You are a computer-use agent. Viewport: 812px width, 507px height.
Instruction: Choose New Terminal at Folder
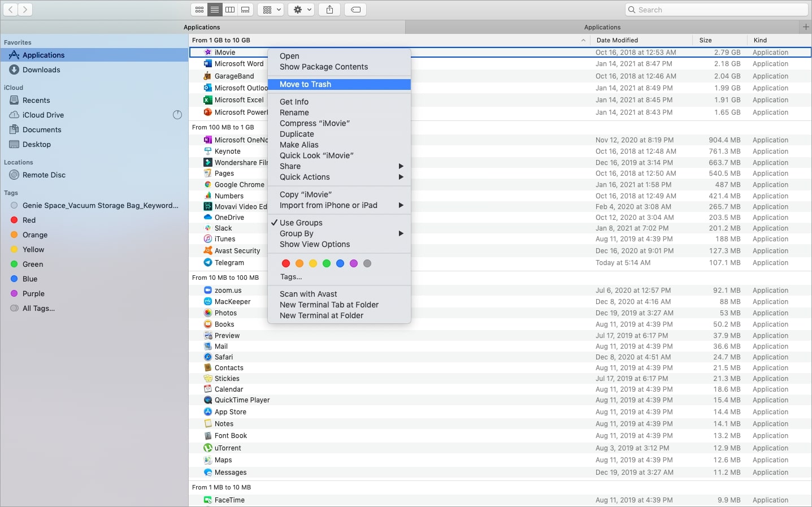point(339,315)
